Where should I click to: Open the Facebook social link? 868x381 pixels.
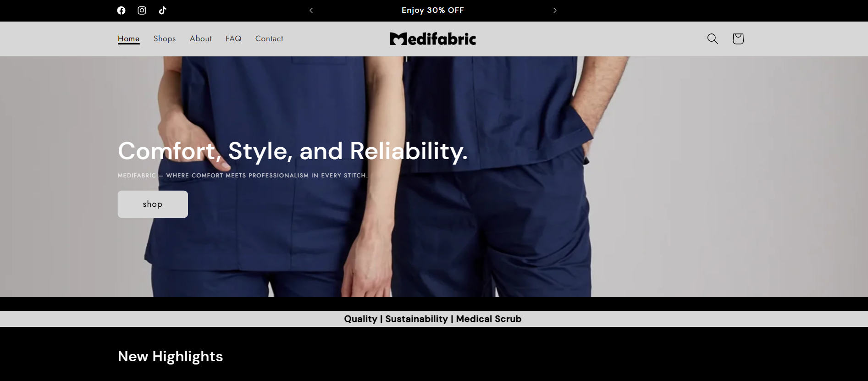tap(121, 11)
